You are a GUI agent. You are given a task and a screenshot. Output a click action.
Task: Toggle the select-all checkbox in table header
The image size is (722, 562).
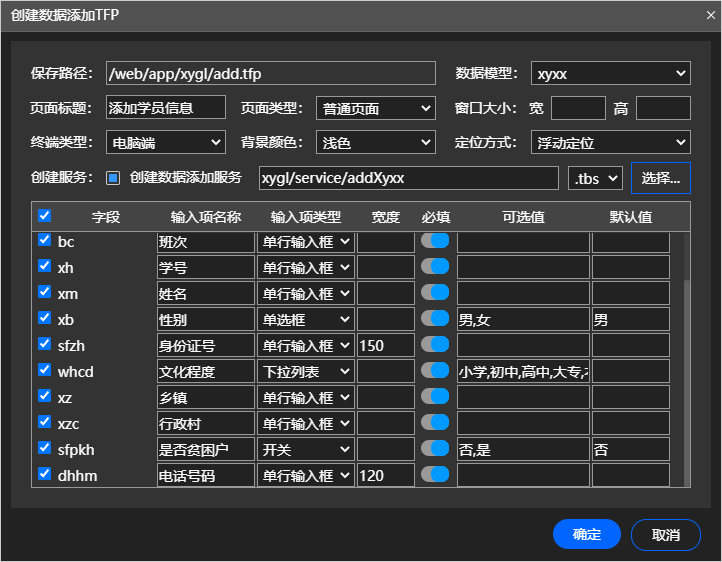[44, 216]
